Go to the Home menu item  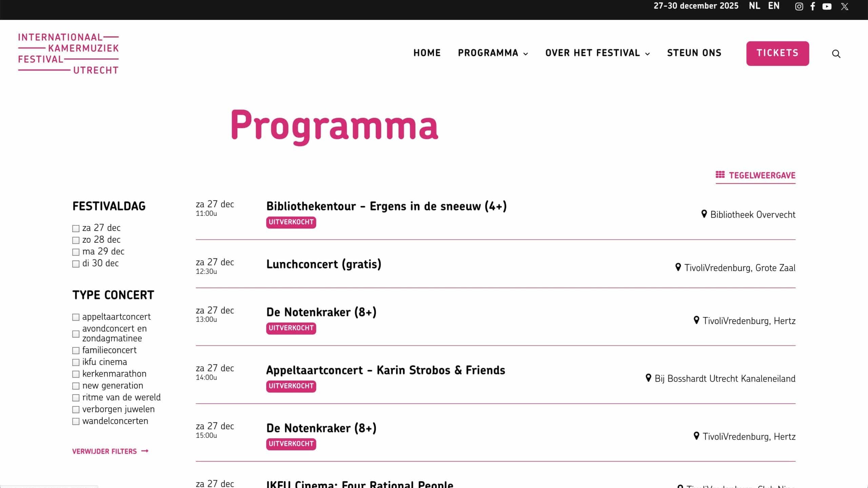click(427, 53)
